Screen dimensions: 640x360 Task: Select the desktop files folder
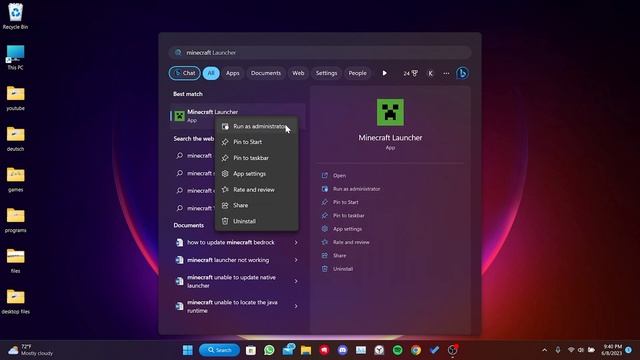point(16,301)
